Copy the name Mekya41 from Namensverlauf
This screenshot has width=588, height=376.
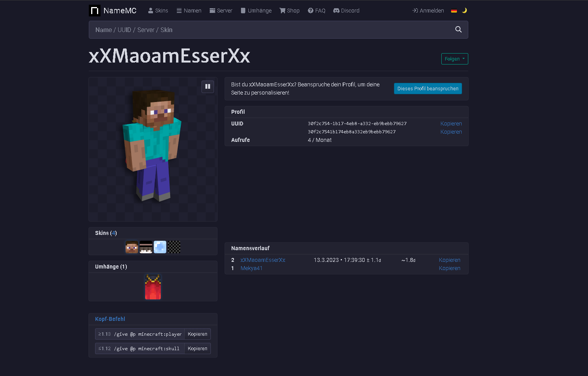[x=450, y=268]
